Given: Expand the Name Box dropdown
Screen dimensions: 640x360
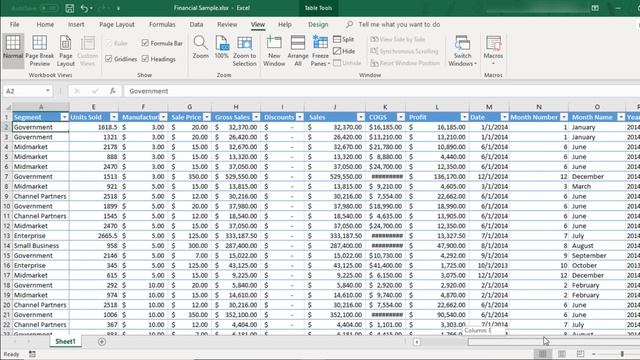Looking at the screenshot, I should (x=48, y=91).
